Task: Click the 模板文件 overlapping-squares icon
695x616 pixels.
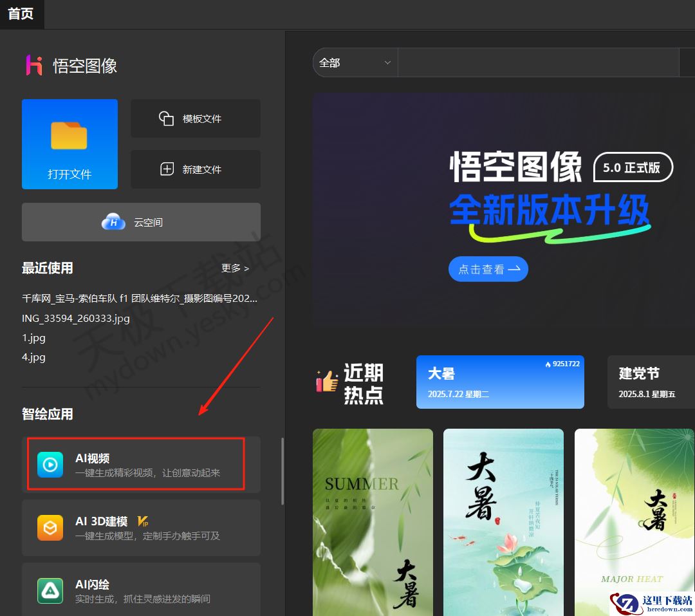Action: (166, 118)
